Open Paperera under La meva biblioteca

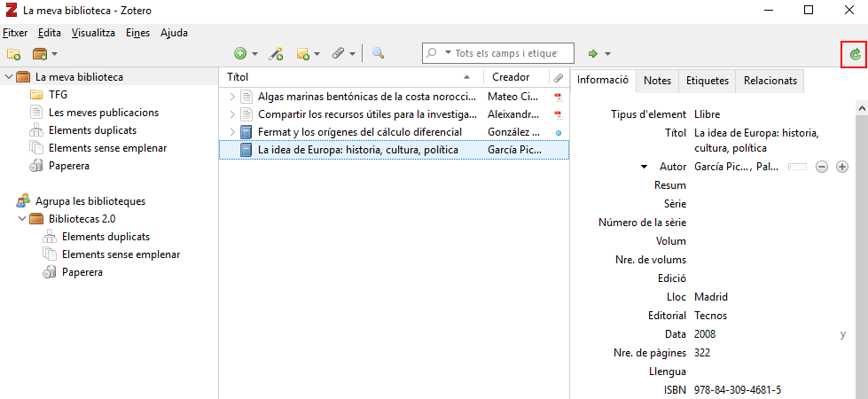(x=68, y=166)
